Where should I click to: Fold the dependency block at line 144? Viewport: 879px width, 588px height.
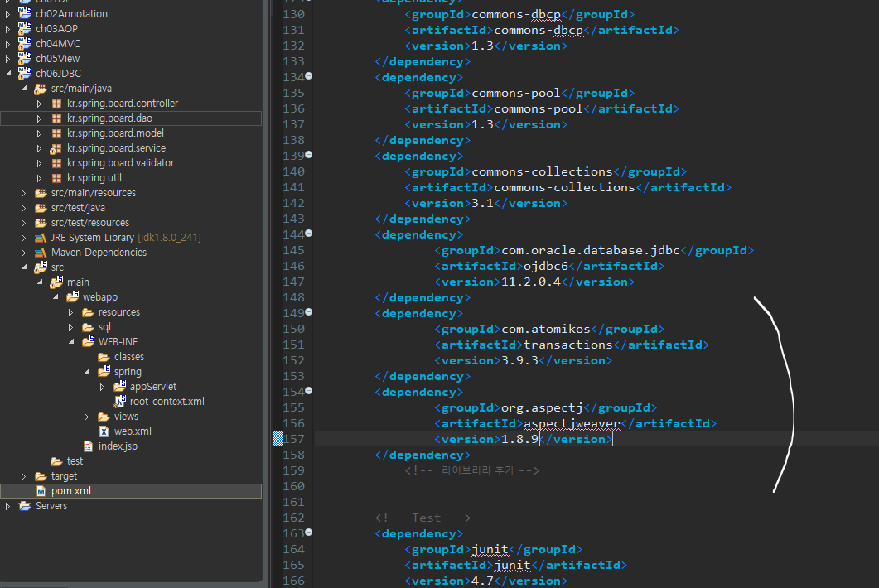[308, 234]
